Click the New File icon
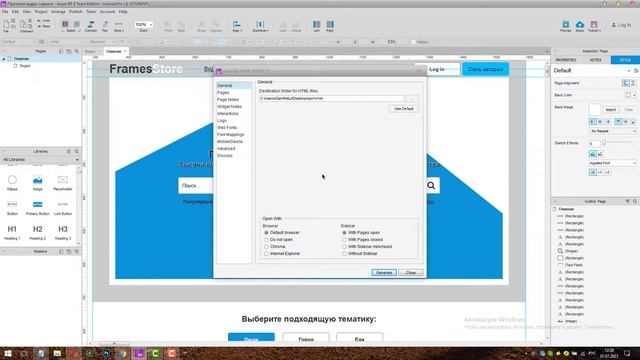640x360 pixels. click(6, 25)
